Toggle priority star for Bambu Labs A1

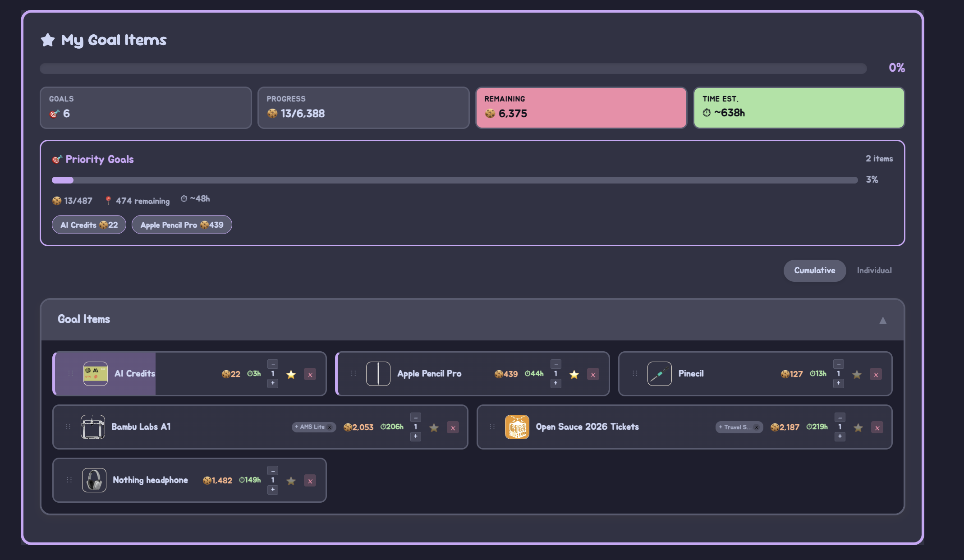click(x=434, y=427)
